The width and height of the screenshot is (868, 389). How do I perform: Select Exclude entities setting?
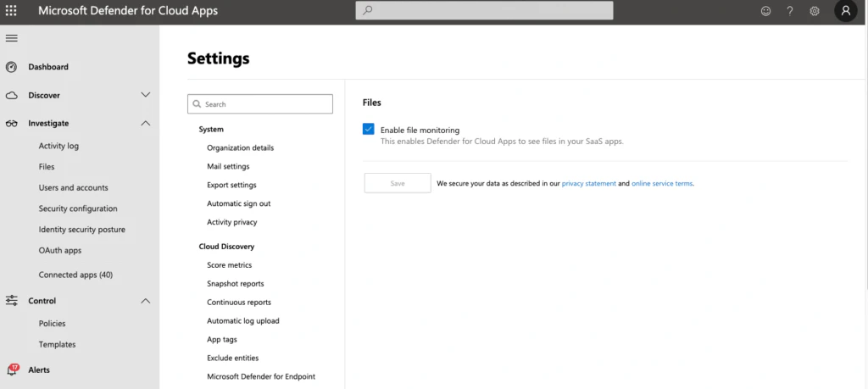[232, 358]
